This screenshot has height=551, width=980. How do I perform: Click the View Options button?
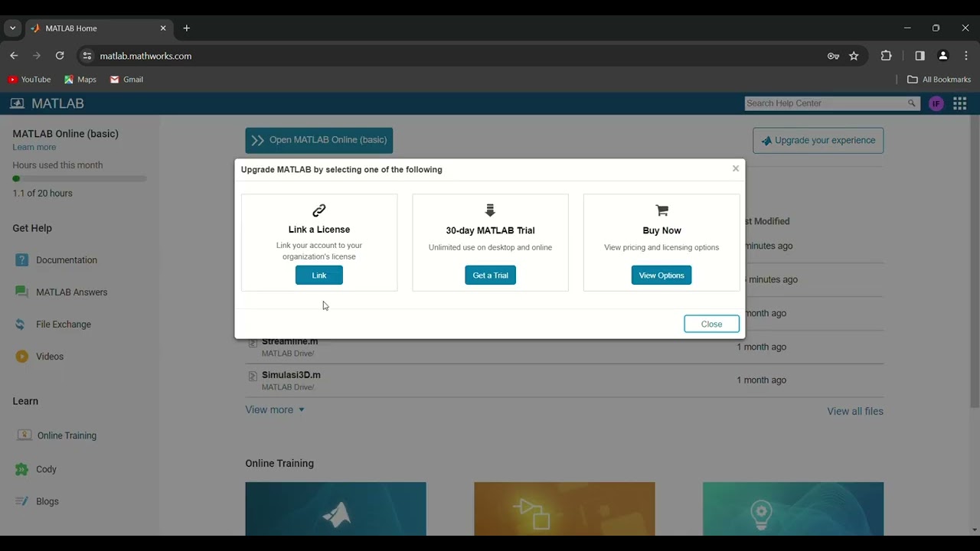pos(661,275)
